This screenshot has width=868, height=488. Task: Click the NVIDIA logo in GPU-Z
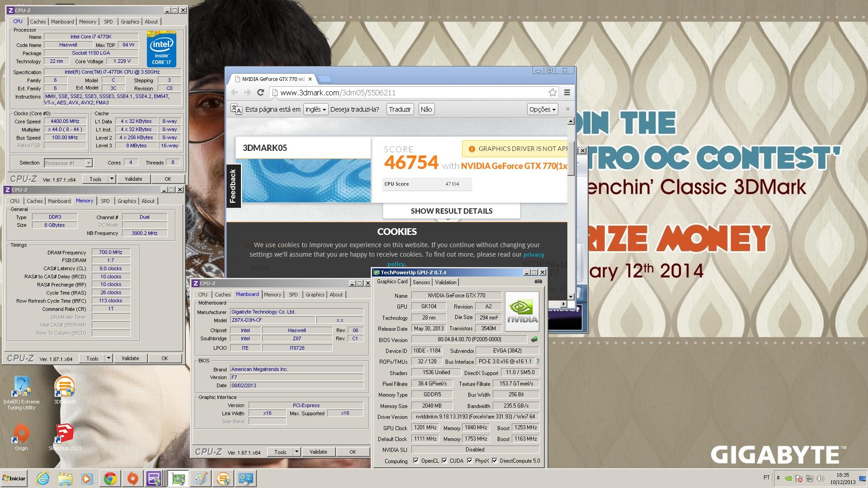pyautogui.click(x=522, y=311)
